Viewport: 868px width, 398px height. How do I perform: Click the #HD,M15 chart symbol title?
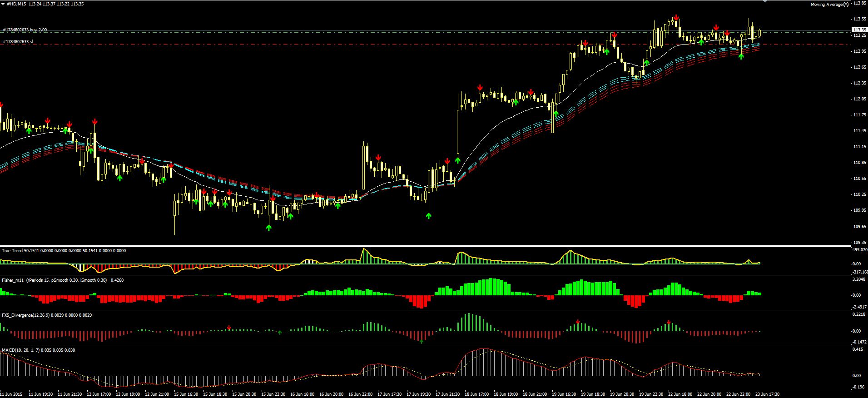coord(16,4)
